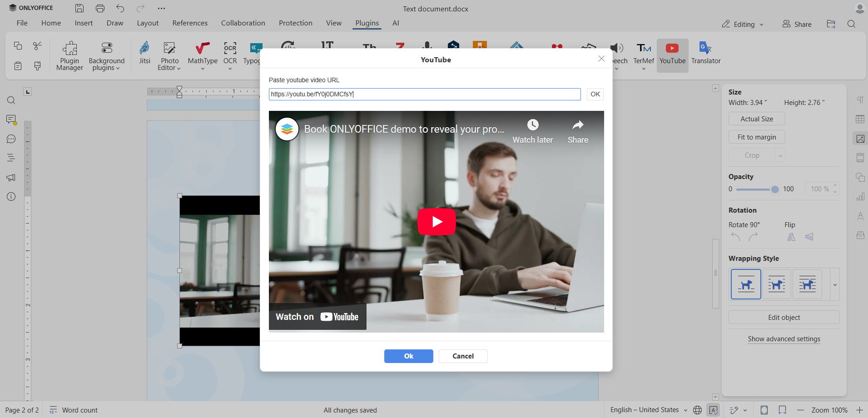Viewport: 868px width, 418px height.
Task: Cut selection with the scissors icon
Action: click(x=38, y=46)
